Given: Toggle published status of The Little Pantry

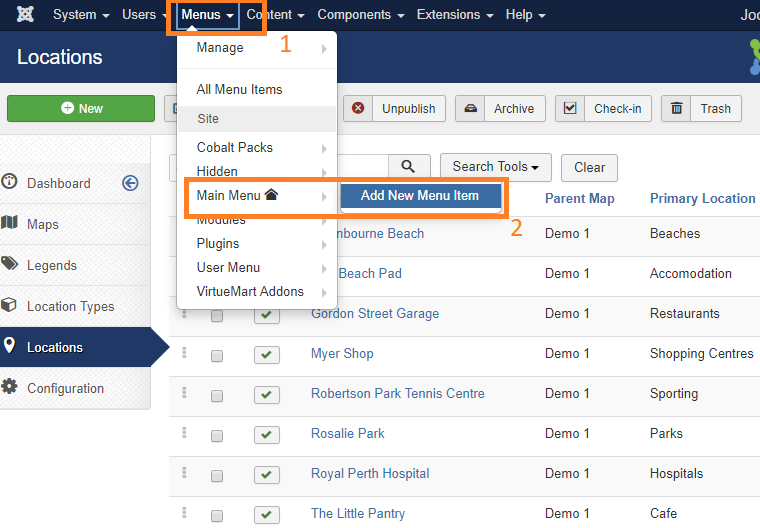Looking at the screenshot, I should pyautogui.click(x=267, y=515).
